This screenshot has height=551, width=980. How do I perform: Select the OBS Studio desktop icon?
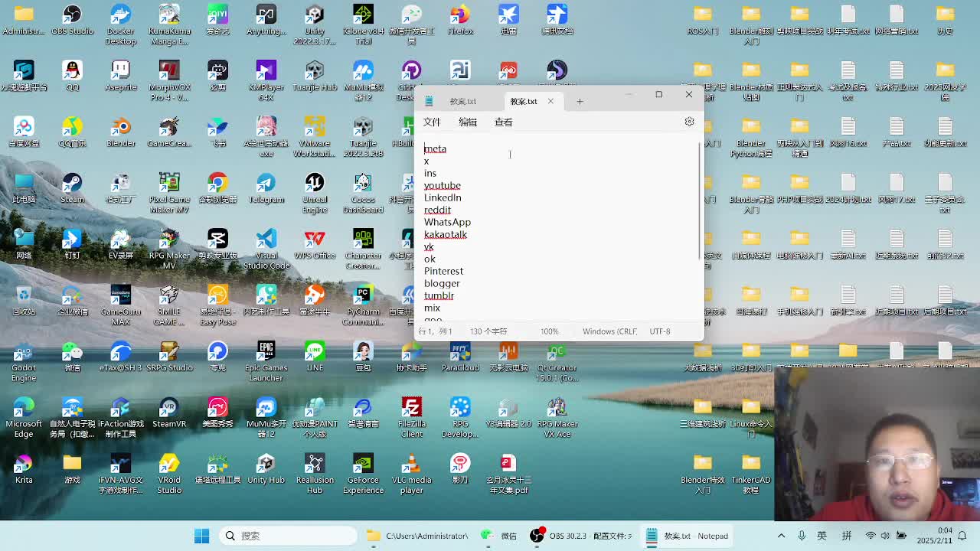coord(72,21)
